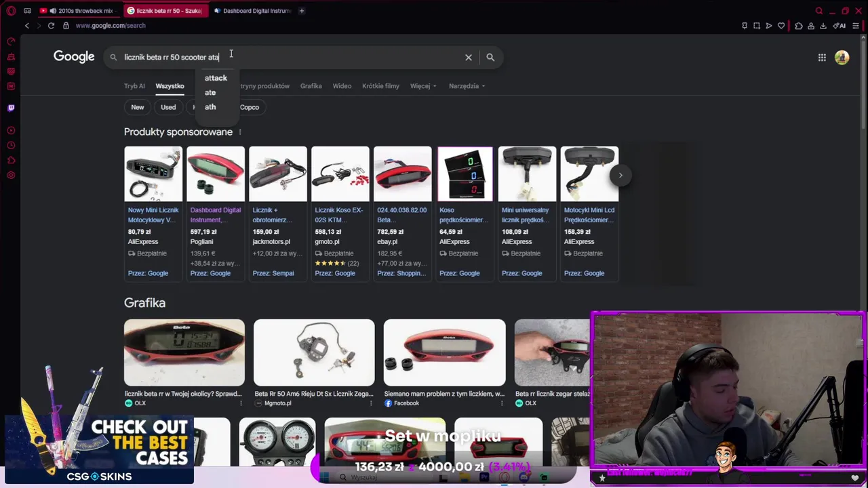Switch to the Wideo results tab

[x=342, y=86]
